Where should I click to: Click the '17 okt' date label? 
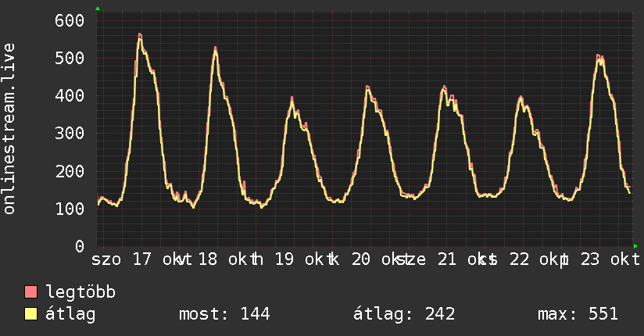158,259
